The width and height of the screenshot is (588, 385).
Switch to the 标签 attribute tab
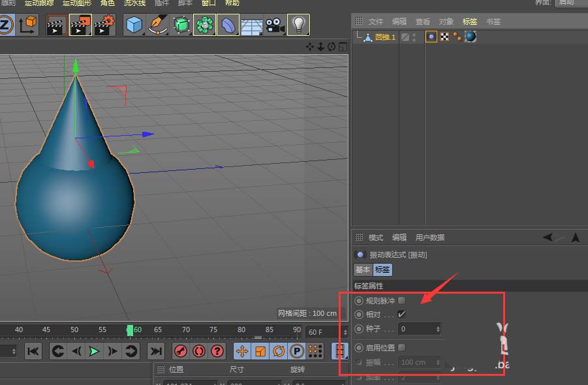click(x=382, y=269)
